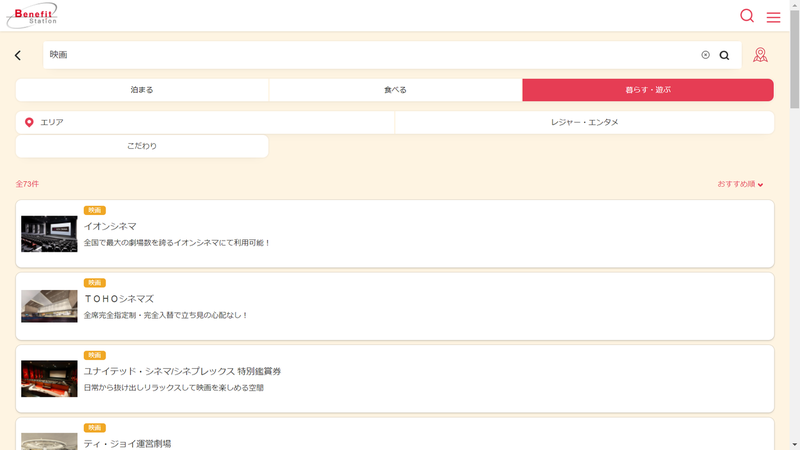Select 暮らす・遊ぶ tab
The height and width of the screenshot is (450, 800).
pyautogui.click(x=647, y=90)
